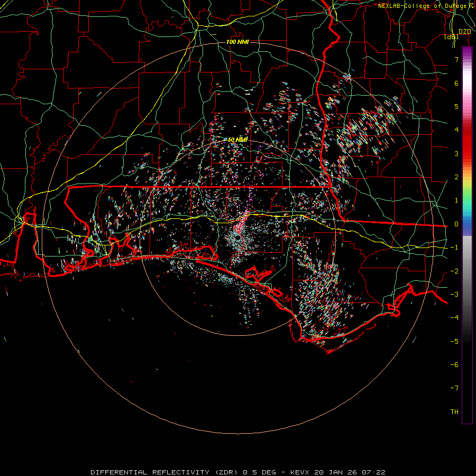Click the DZD product label
Screen dimensions: 476x476
(x=465, y=32)
